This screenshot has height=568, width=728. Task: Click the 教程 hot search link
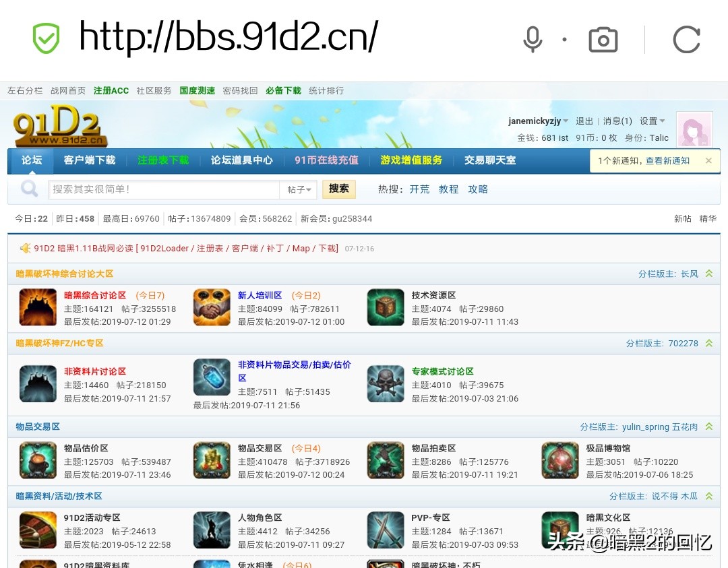coord(448,189)
